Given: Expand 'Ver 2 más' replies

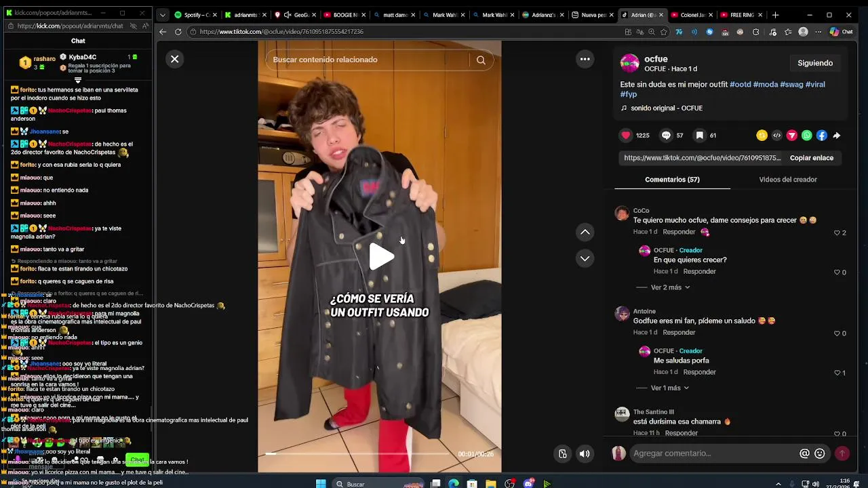Looking at the screenshot, I should tap(670, 287).
